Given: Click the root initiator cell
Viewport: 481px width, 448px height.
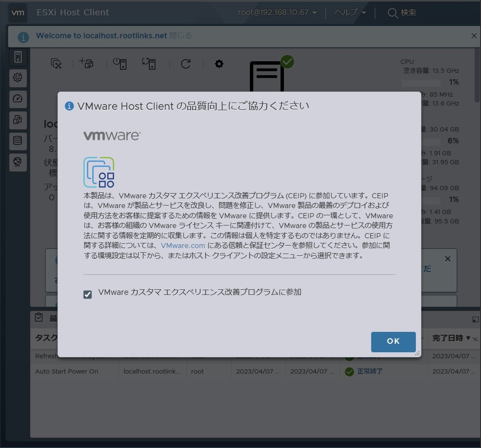Looking at the screenshot, I should point(197,371).
